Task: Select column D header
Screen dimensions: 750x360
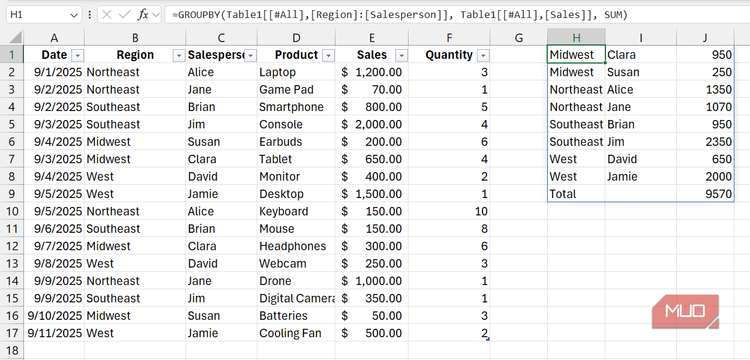Action: (x=297, y=38)
